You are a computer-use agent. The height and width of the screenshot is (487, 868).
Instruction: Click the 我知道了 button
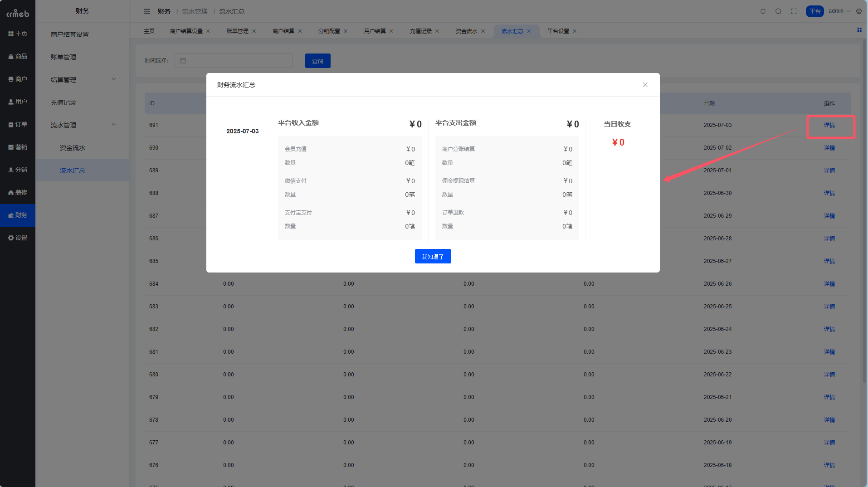tap(433, 257)
